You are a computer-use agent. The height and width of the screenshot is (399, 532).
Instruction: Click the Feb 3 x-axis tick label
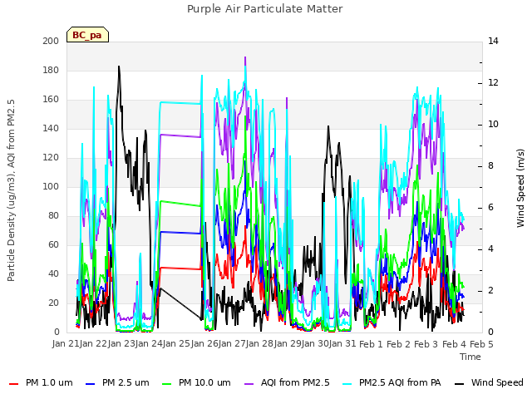426,343
